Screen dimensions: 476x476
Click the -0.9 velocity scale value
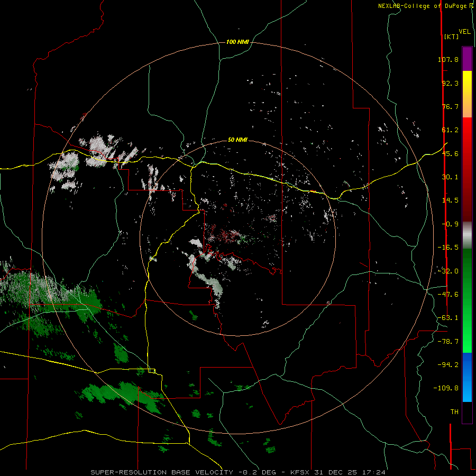pos(450,224)
